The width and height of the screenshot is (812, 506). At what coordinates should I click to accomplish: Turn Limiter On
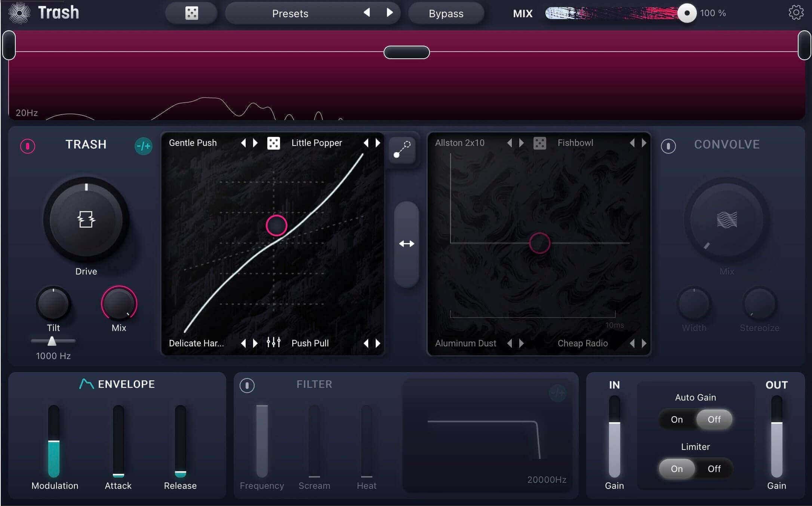[x=677, y=469]
